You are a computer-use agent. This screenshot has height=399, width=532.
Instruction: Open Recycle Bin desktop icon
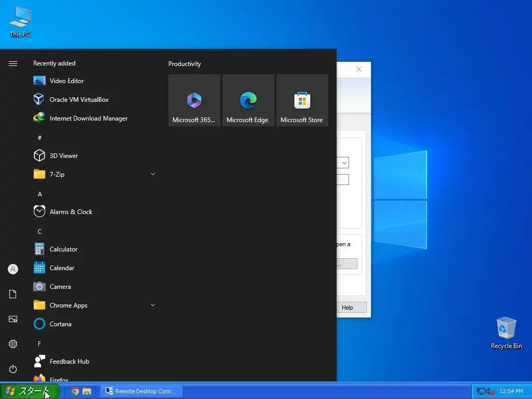[506, 333]
